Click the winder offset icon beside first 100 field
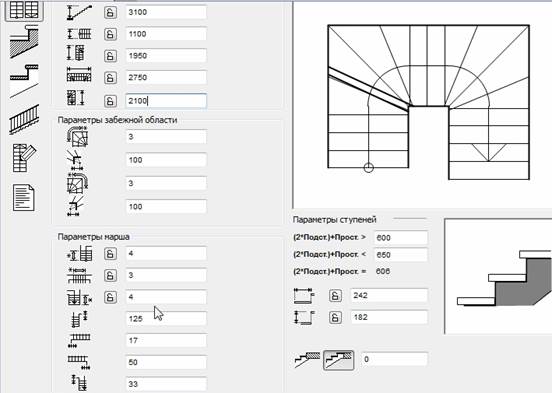This screenshot has width=552, height=393. [x=75, y=160]
